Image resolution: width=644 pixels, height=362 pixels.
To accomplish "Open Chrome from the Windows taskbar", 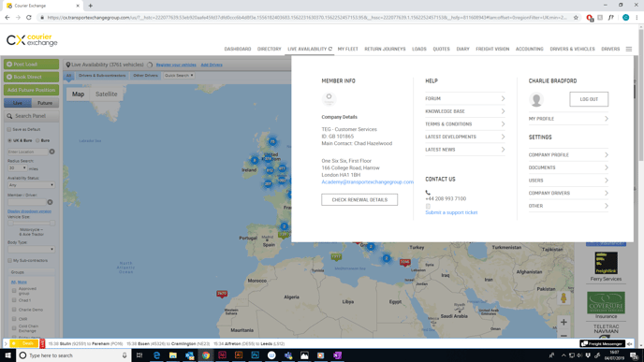I will pos(206,355).
